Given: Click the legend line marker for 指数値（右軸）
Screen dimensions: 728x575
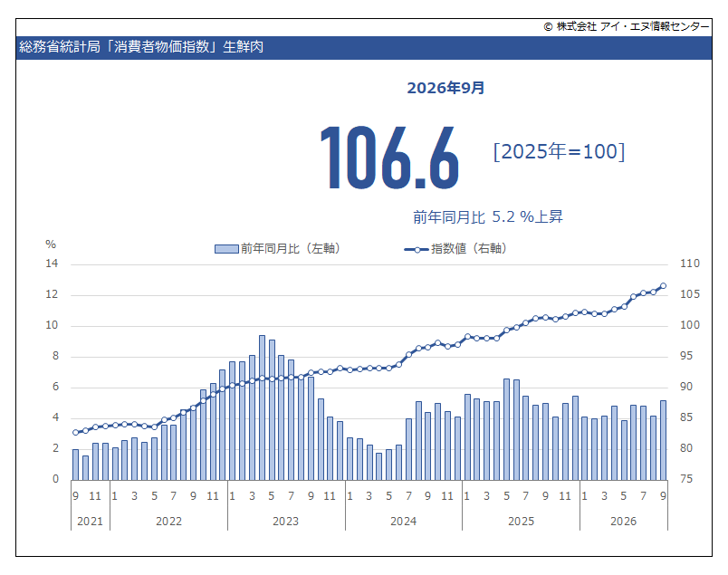Looking at the screenshot, I should pos(417,249).
